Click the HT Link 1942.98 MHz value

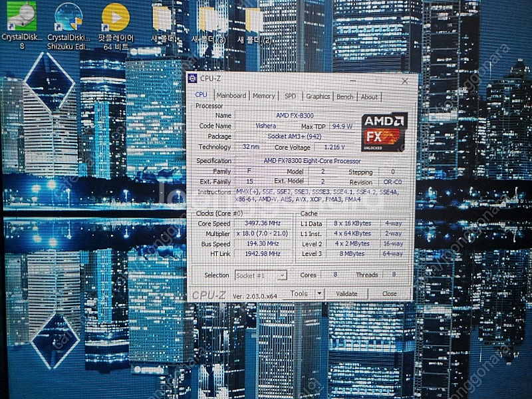point(263,253)
